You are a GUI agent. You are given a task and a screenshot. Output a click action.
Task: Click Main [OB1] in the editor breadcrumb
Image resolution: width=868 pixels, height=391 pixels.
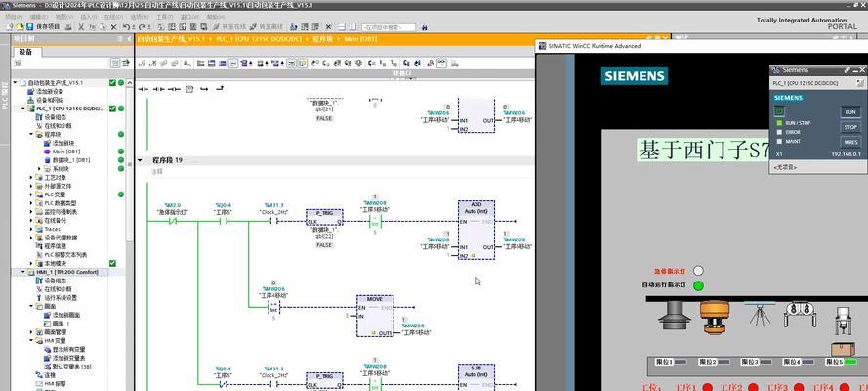click(360, 39)
